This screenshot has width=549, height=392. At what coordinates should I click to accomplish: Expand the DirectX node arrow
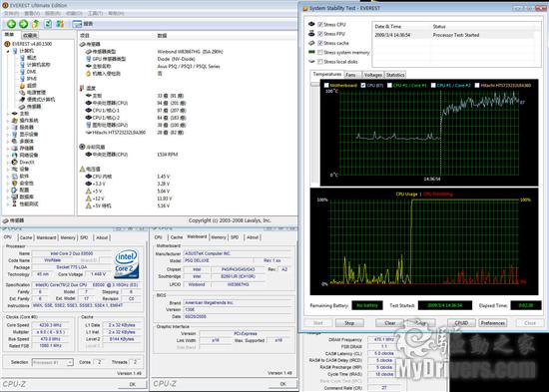[x=8, y=162]
